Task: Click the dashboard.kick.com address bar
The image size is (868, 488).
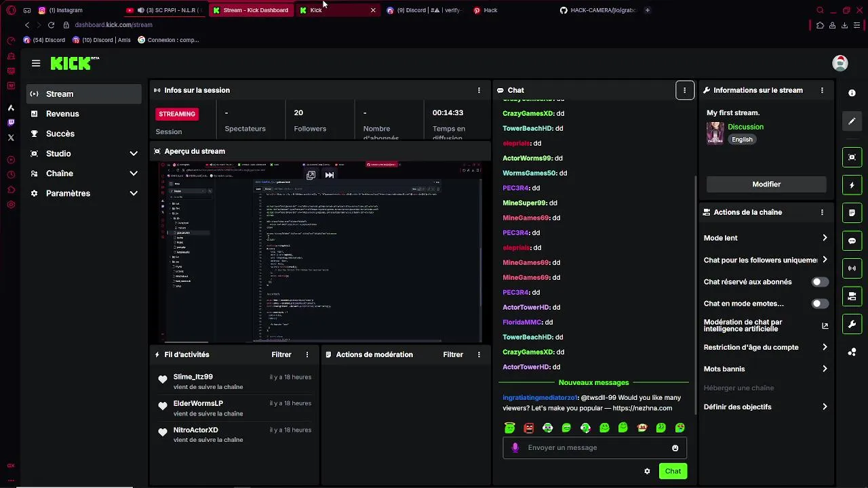Action: pyautogui.click(x=113, y=25)
